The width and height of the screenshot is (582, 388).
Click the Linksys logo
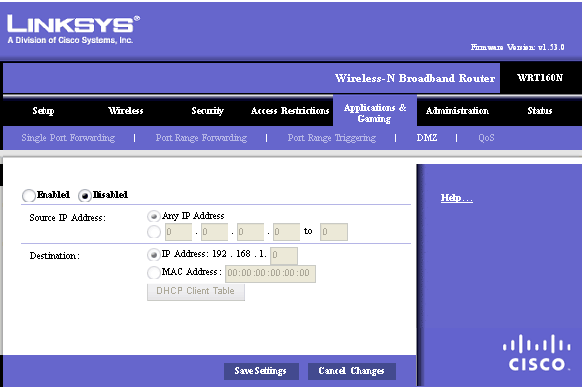(73, 29)
